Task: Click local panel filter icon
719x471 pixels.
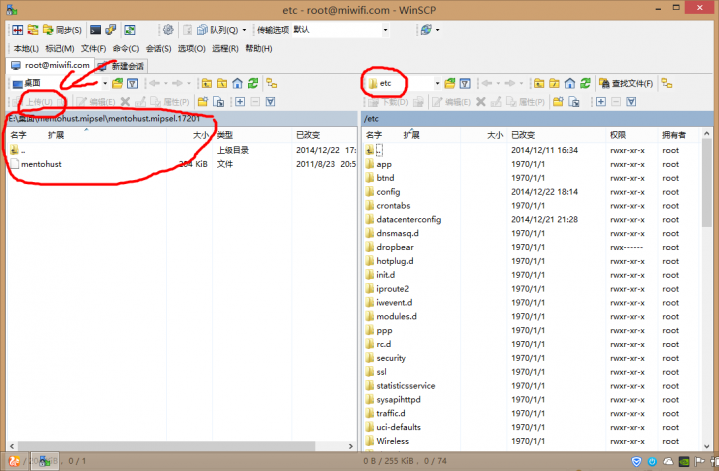Action: click(133, 83)
